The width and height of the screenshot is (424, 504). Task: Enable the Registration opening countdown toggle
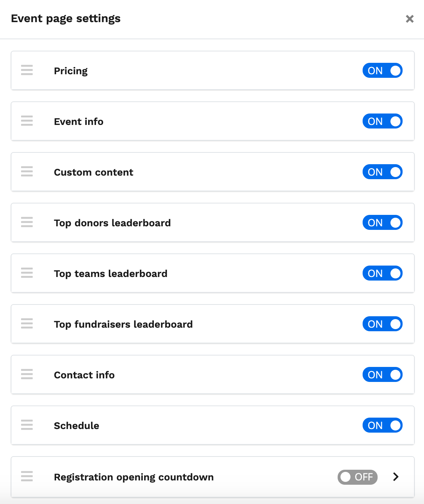click(357, 477)
